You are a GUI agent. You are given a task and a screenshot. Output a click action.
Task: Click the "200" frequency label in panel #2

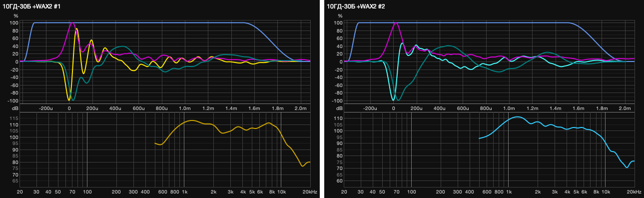pos(441,192)
